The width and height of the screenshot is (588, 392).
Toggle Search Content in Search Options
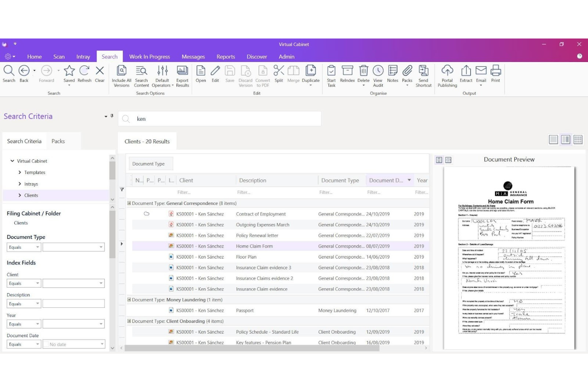[141, 75]
